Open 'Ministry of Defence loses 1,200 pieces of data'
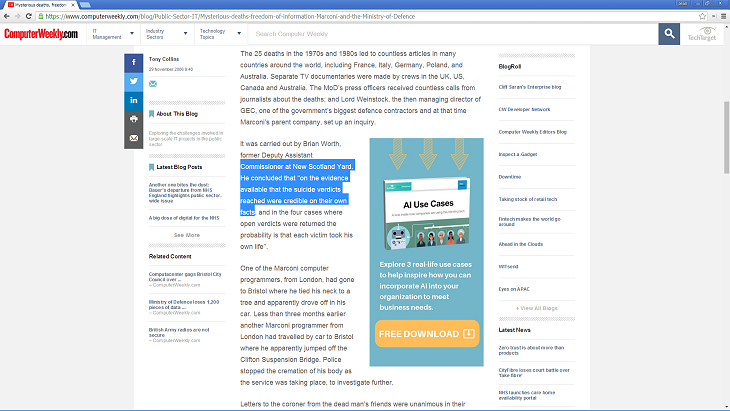Viewport: 730px width, 411px height. [184, 304]
